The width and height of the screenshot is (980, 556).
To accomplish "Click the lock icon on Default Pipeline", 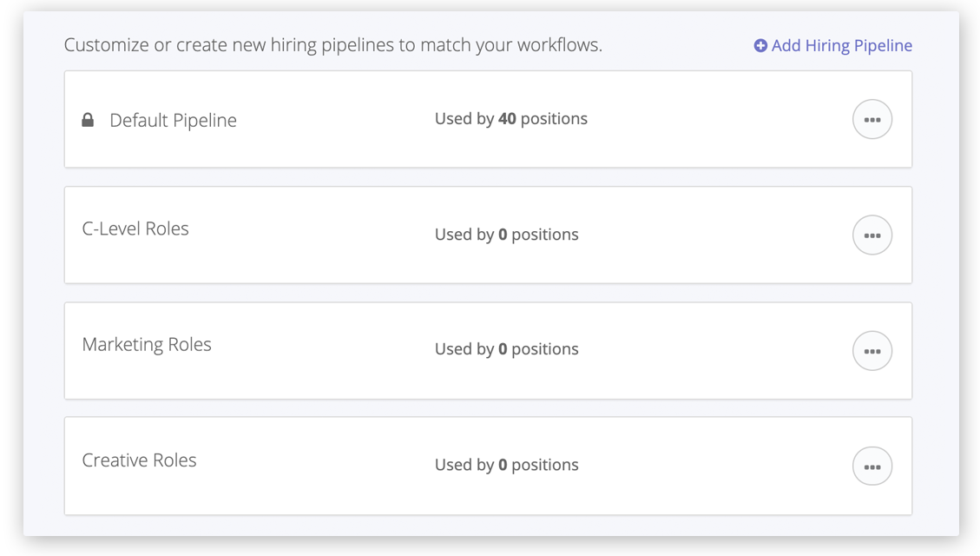I will pyautogui.click(x=87, y=119).
